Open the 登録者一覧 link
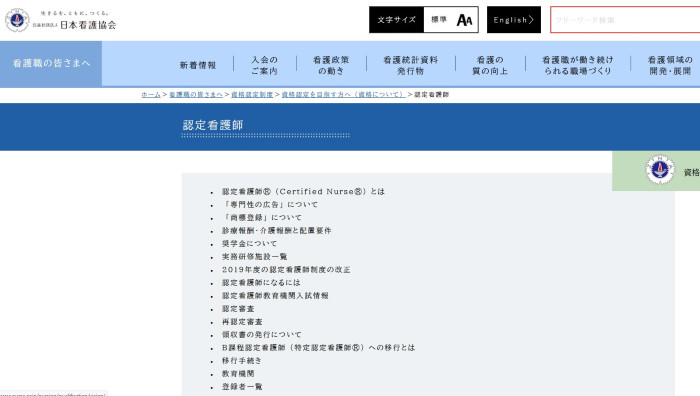The width and height of the screenshot is (700, 396). pyautogui.click(x=242, y=387)
